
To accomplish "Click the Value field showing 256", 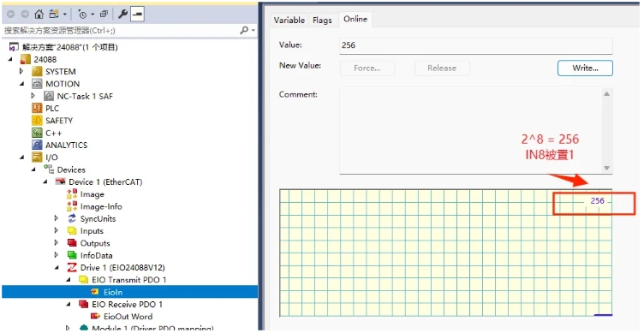I will [476, 45].
